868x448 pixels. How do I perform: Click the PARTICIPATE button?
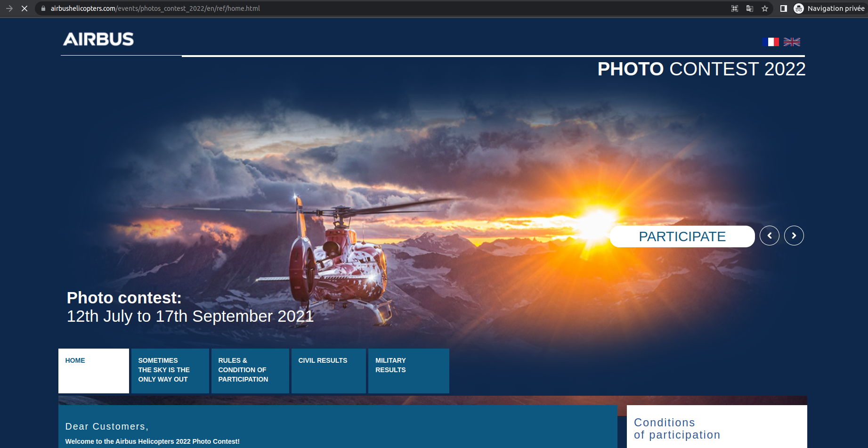682,236
